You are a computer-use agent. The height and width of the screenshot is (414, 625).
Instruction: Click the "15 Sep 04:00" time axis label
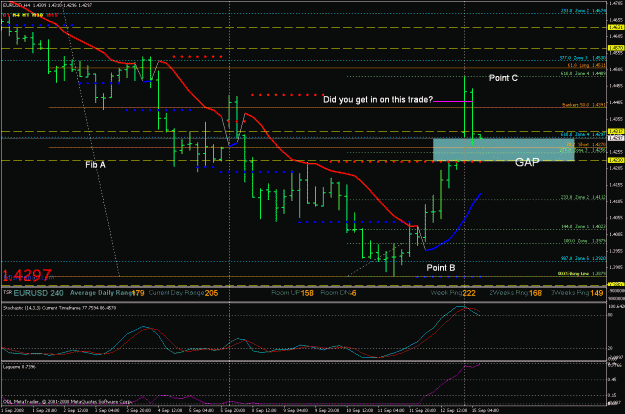483,410
